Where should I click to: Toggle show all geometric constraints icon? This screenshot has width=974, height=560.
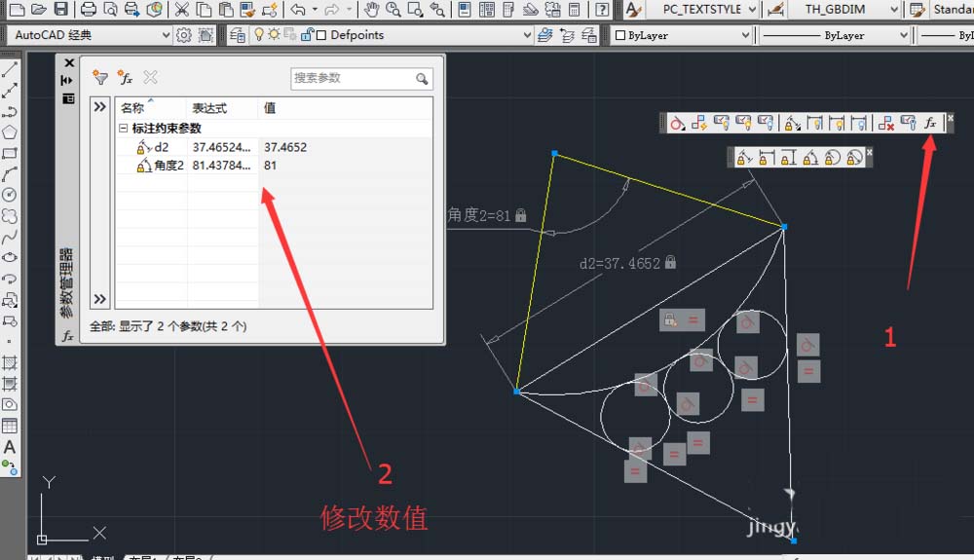pyautogui.click(x=743, y=123)
